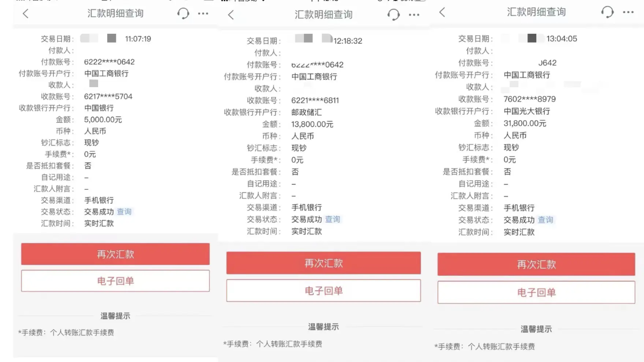
Task: Open the more options dots in right screen
Action: 628,12
